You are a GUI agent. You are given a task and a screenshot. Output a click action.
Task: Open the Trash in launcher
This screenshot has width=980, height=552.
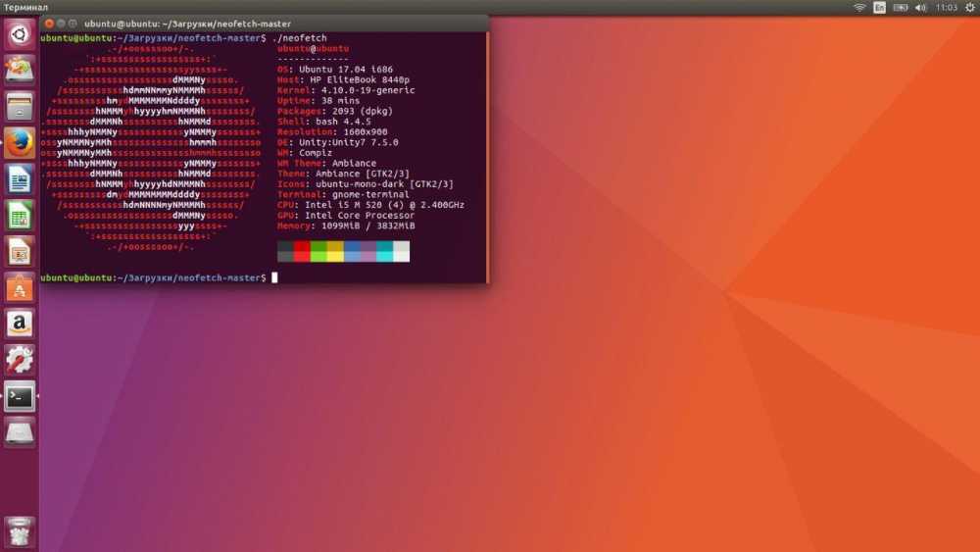pyautogui.click(x=20, y=532)
